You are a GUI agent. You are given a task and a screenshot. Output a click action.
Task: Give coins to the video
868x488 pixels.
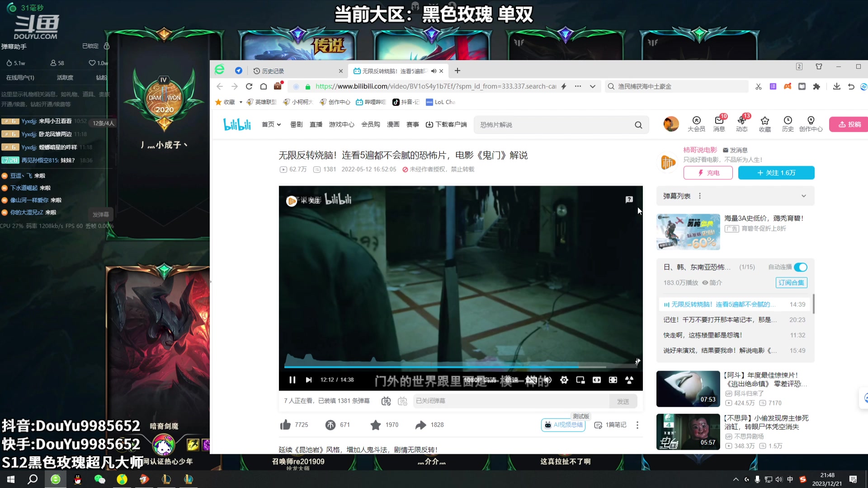[x=330, y=425]
